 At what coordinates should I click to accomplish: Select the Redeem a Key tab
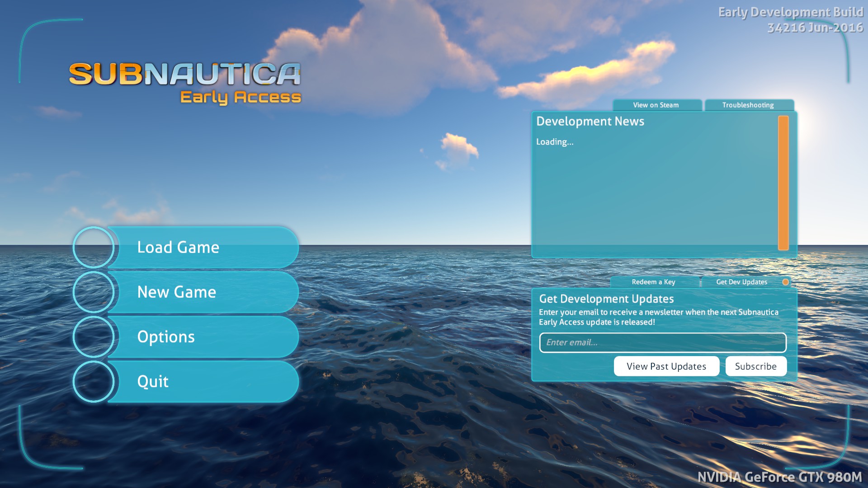click(x=654, y=282)
